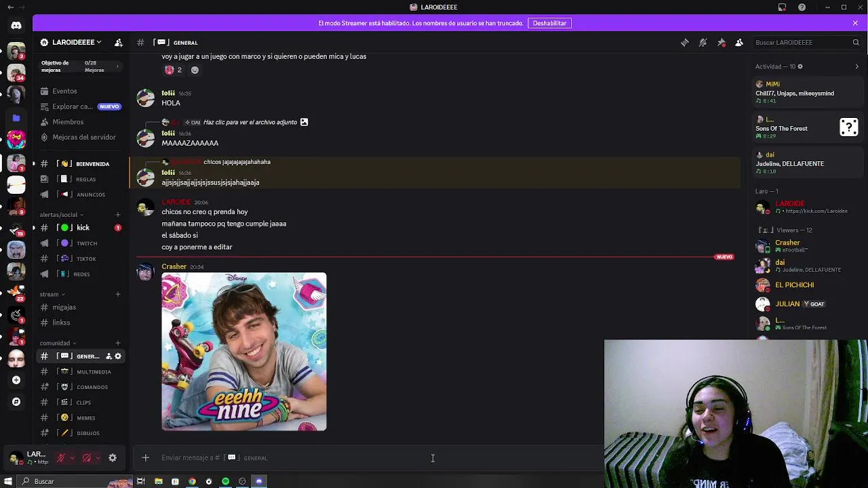Screen dimensions: 868x488
Task: Collapse the stream category
Action: tap(52, 294)
